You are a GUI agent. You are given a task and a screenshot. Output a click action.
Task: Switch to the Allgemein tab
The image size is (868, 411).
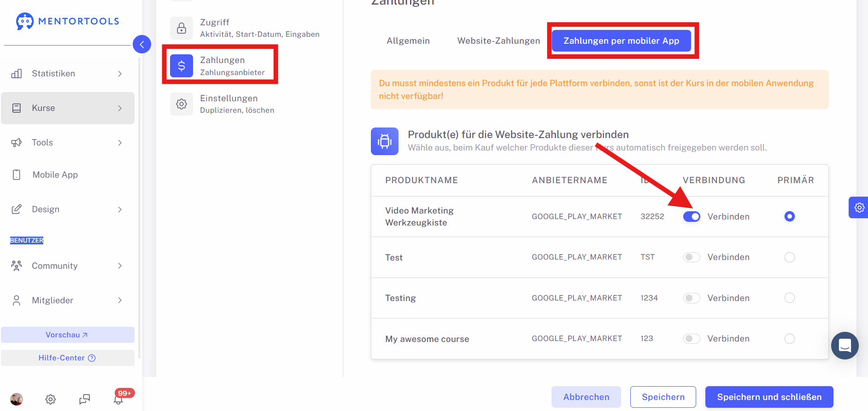[408, 41]
